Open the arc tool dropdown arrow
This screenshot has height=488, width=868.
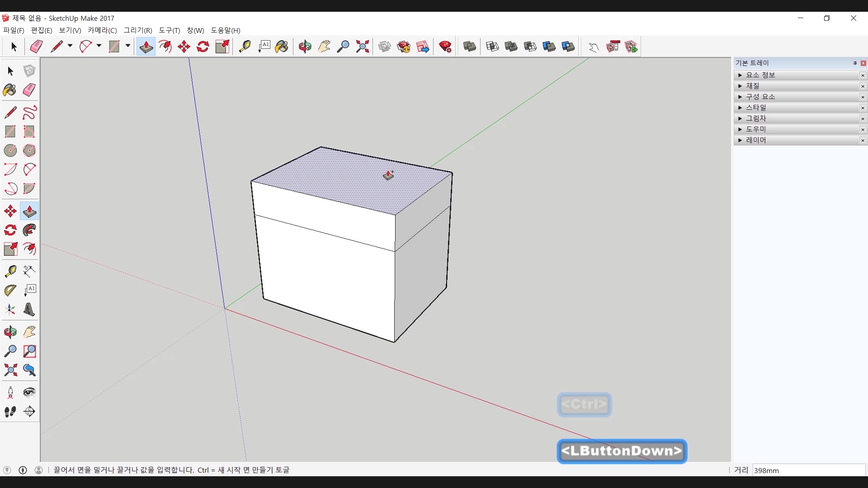pos(99,46)
